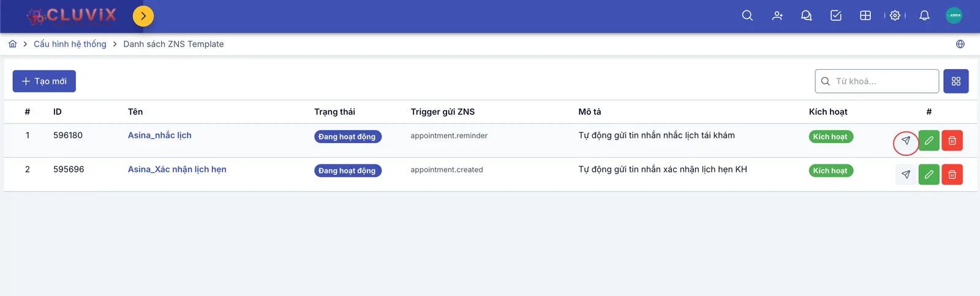Click the ID column header
Screen dimensions: 980x296
pyautogui.click(x=58, y=112)
